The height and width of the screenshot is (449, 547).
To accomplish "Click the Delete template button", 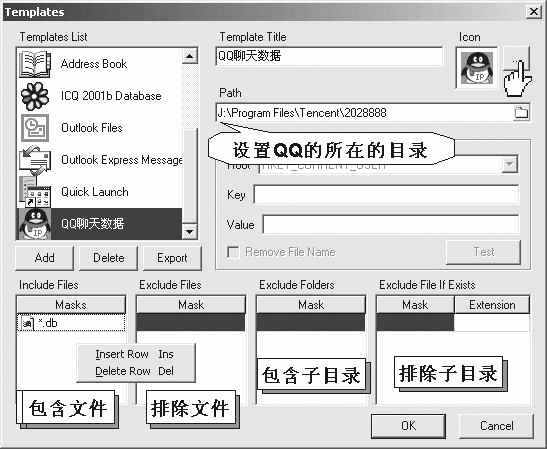I will pyautogui.click(x=108, y=258).
